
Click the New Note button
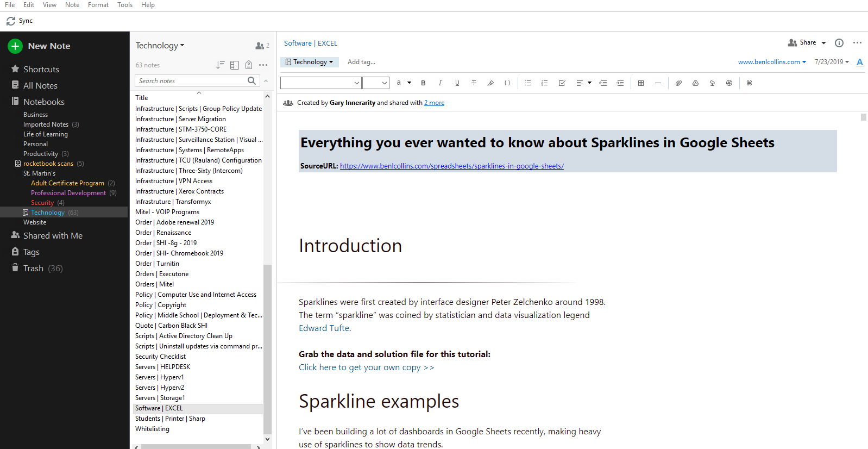(x=40, y=46)
